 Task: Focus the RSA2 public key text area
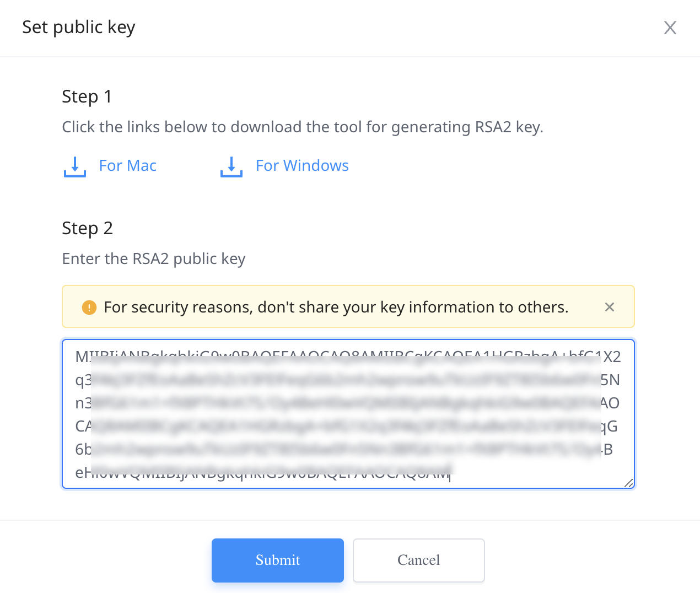coord(348,414)
